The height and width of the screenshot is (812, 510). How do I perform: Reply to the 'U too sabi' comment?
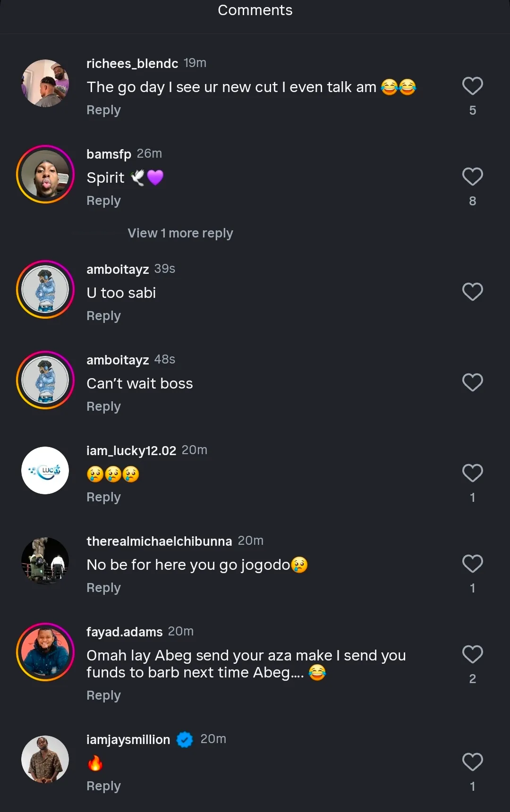pos(103,316)
